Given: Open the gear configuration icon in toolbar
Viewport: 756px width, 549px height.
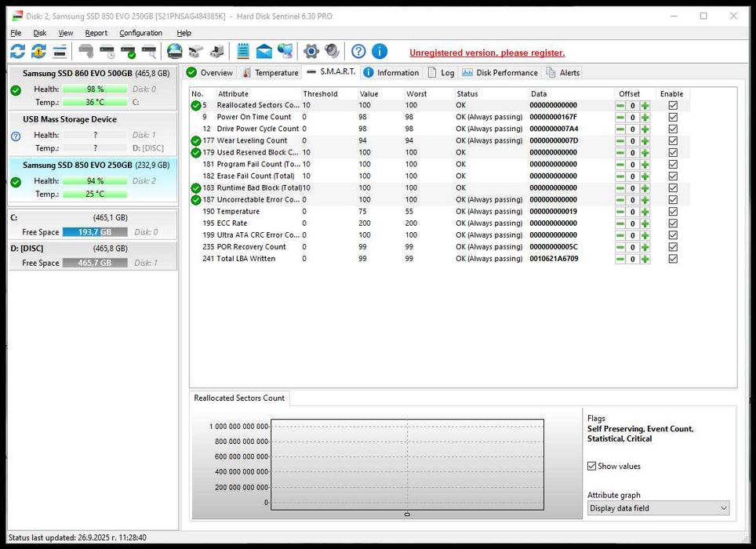Looking at the screenshot, I should (x=311, y=52).
